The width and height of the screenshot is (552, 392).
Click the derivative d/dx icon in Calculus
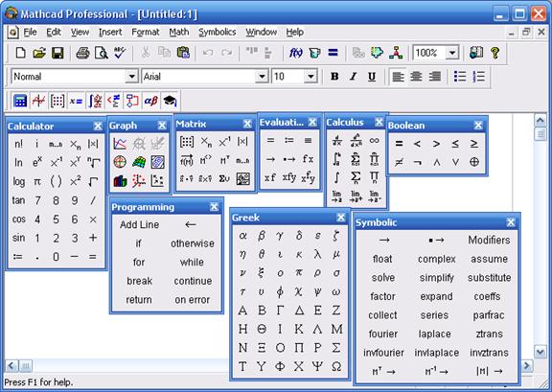[337, 141]
